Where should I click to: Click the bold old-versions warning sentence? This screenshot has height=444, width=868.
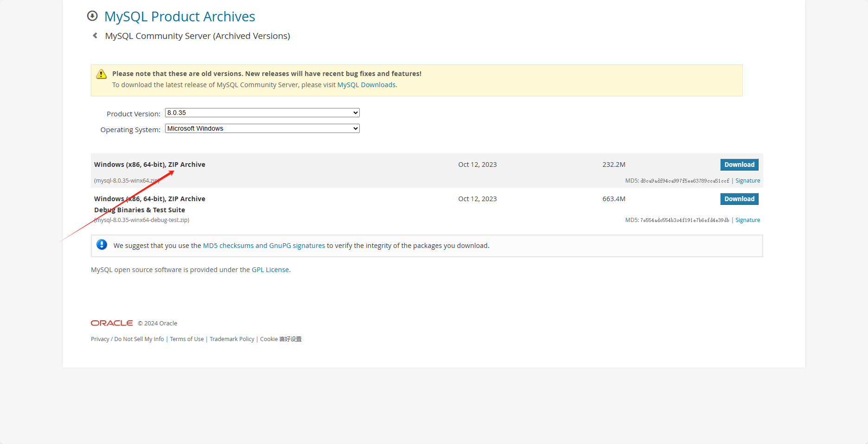[x=267, y=74]
